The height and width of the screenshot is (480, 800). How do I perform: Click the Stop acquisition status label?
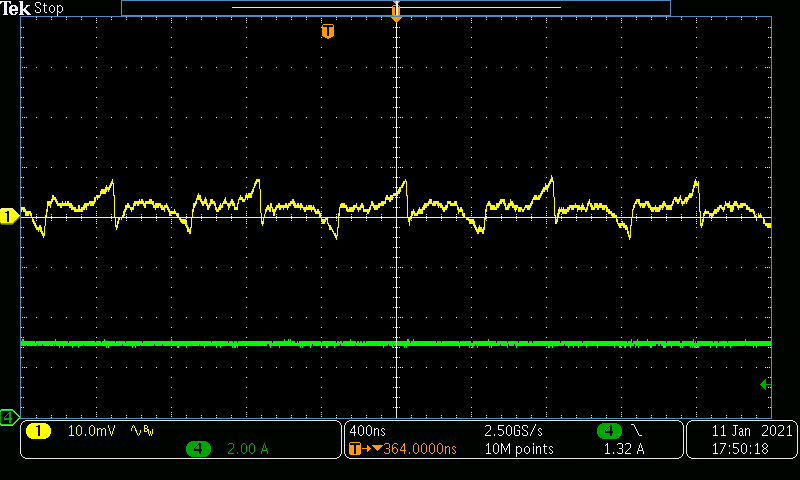[48, 8]
